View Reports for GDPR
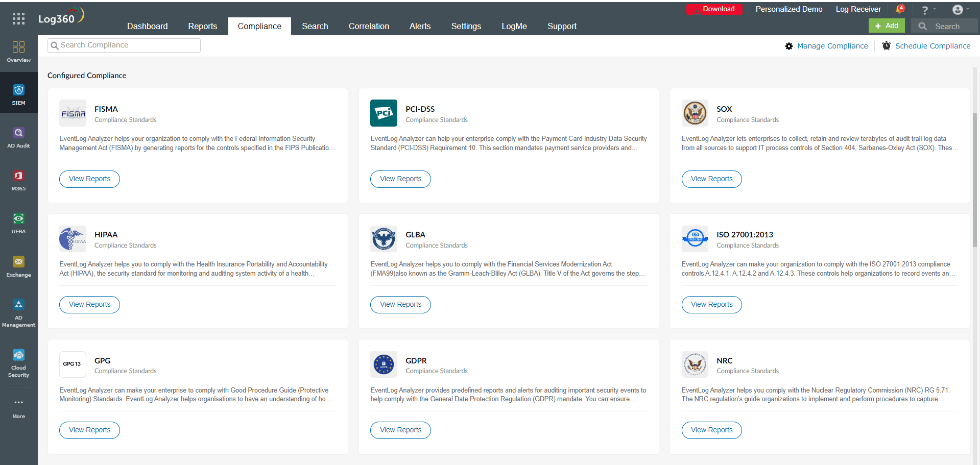This screenshot has height=465, width=980. [x=400, y=430]
